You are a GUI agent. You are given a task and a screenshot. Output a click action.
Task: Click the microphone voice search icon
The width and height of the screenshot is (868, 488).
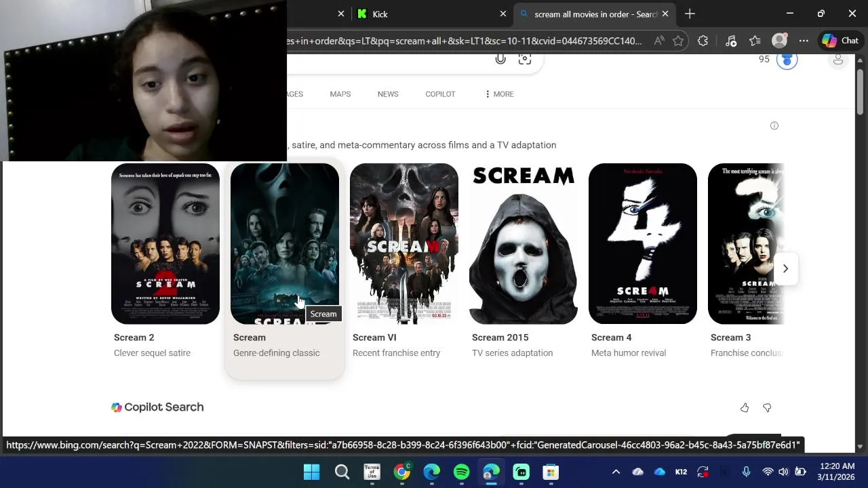(x=500, y=59)
